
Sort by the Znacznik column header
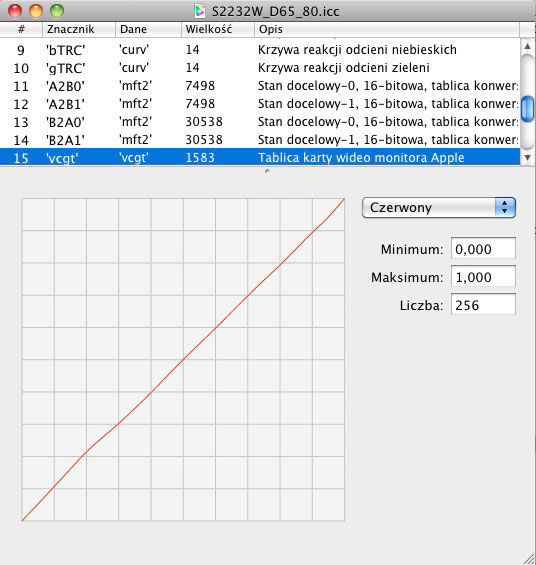coord(79,29)
